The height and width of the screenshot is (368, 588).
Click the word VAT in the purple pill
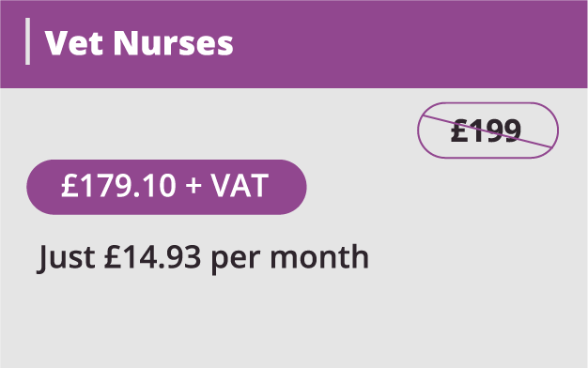point(240,185)
